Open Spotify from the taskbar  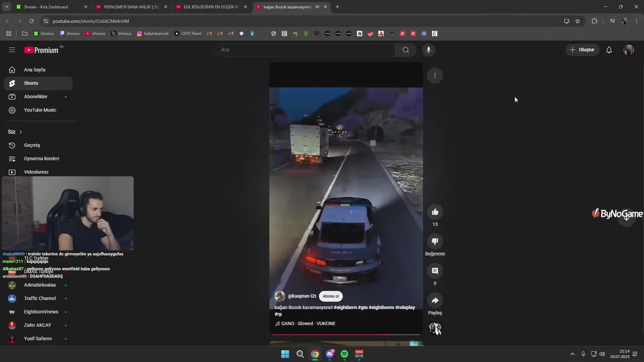pos(344,354)
